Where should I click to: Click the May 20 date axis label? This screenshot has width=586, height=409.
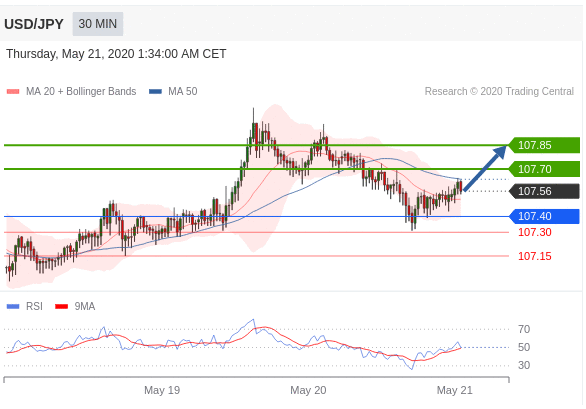(308, 390)
